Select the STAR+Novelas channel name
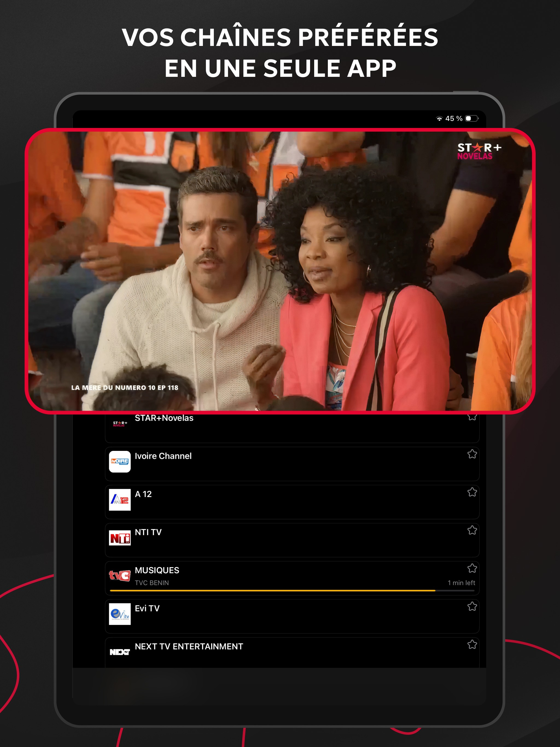 point(164,418)
